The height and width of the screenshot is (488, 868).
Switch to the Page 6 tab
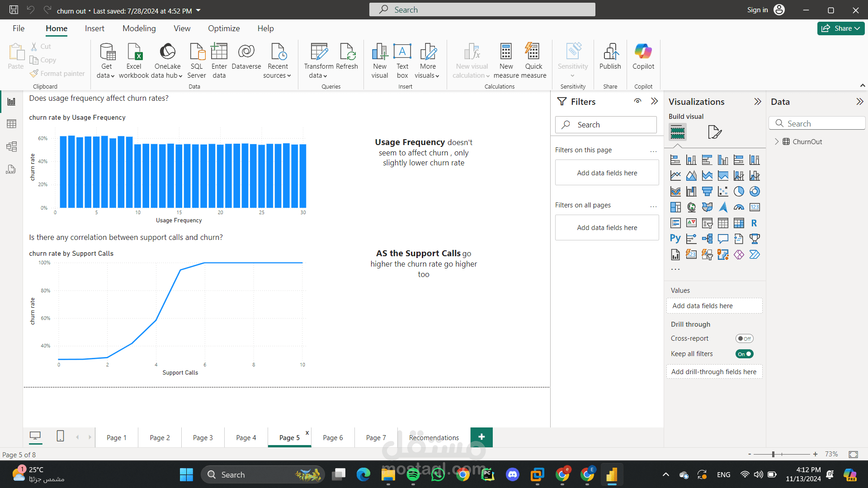(x=333, y=437)
